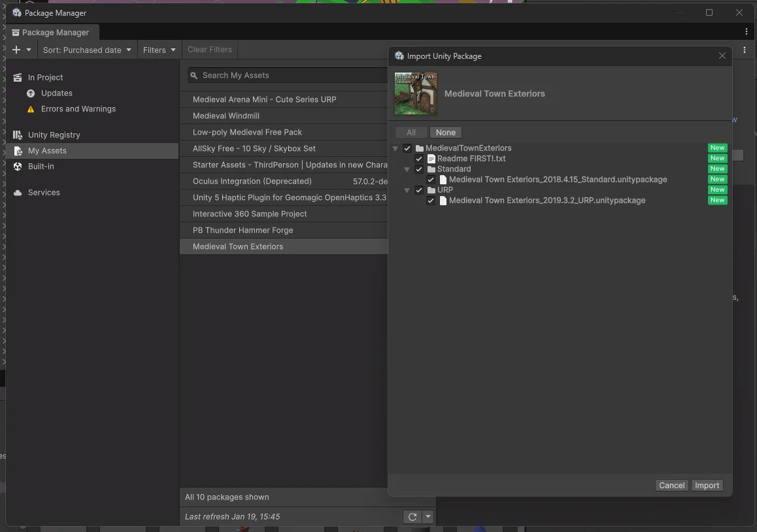Open the Sort: Purchased date dropdown
The width and height of the screenshot is (757, 532).
coord(87,50)
